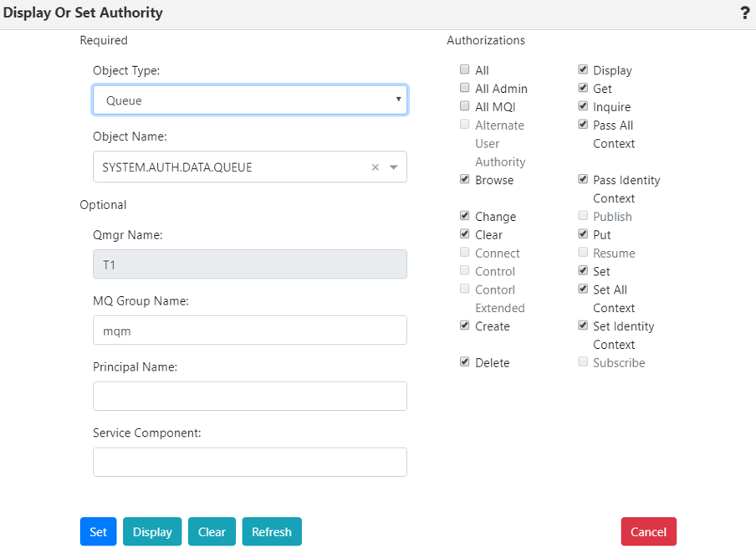Uncheck the Inquire checkbox
Viewport: 756px width, 548px height.
pos(583,106)
